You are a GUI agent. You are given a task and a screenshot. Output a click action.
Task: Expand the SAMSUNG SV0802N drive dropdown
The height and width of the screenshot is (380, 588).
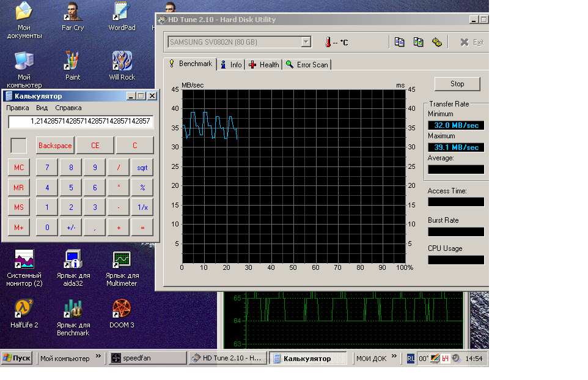point(306,42)
